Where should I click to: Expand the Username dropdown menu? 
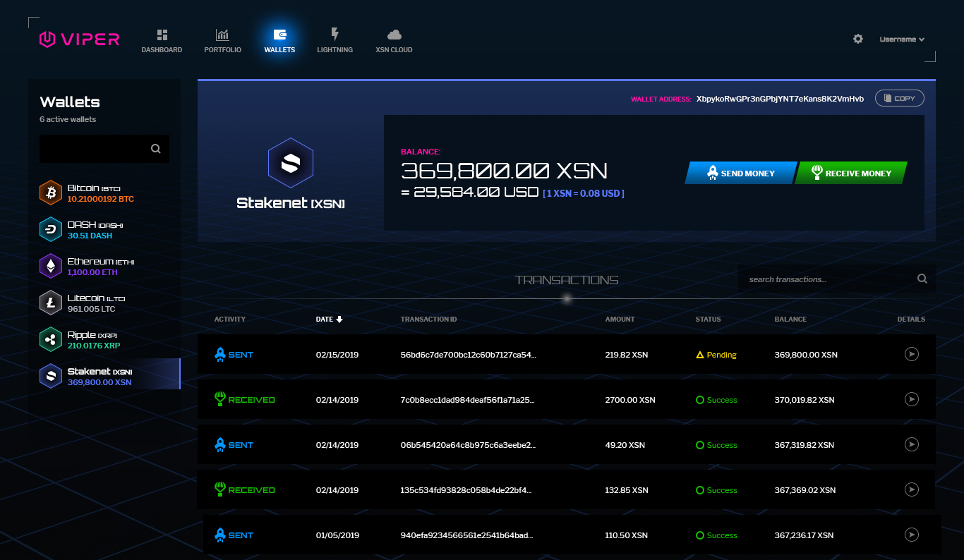click(902, 39)
